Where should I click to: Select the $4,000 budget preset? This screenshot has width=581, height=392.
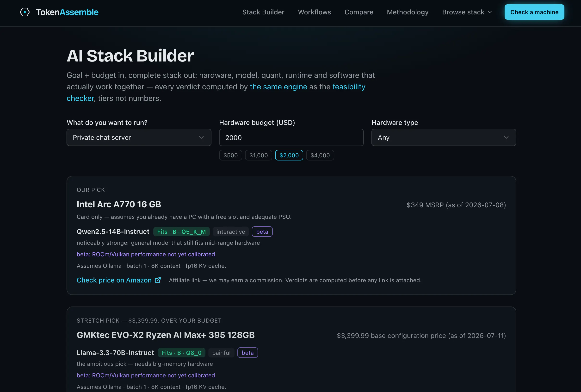pos(320,155)
